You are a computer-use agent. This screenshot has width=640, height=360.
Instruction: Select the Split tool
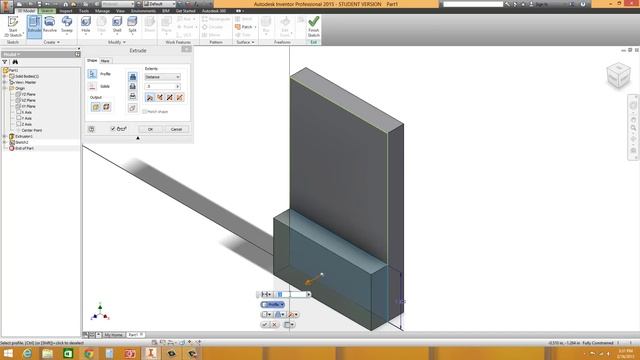(132, 25)
